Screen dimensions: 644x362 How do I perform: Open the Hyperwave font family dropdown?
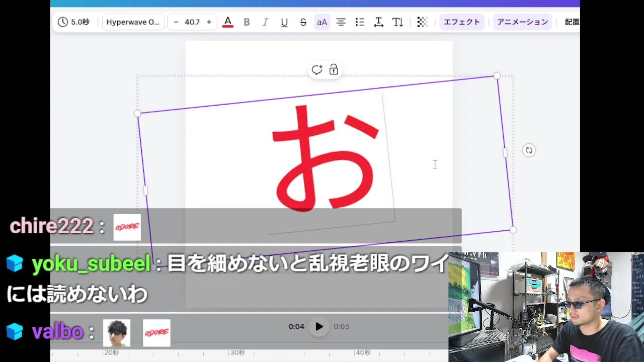133,22
